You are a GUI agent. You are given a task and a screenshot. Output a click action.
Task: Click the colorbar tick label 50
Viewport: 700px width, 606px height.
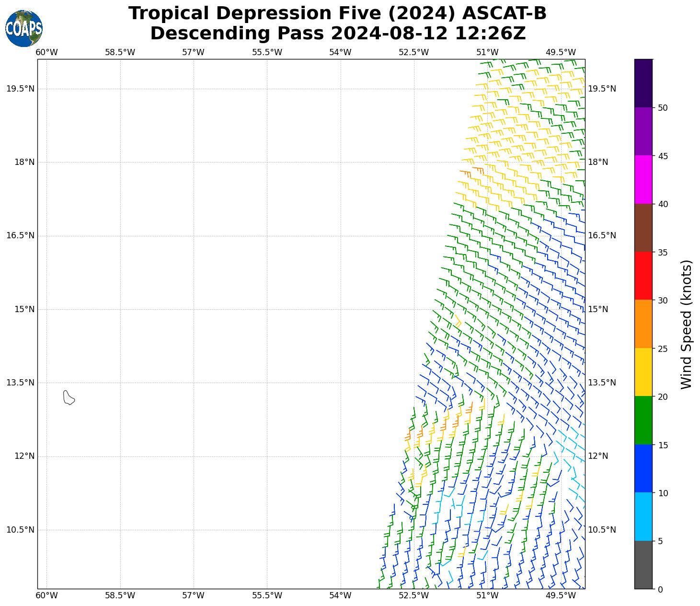coord(663,108)
